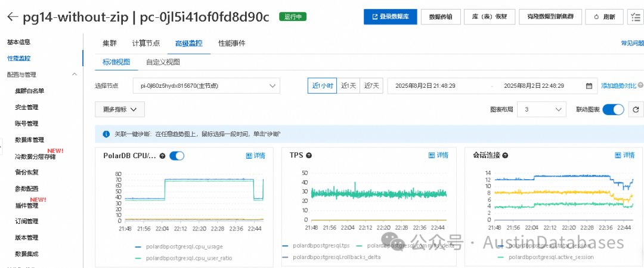Select the 标准视图 sub-tab

[116, 63]
